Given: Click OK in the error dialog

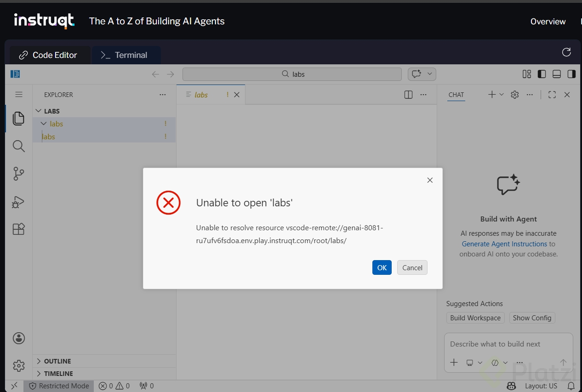Looking at the screenshot, I should pyautogui.click(x=382, y=268).
